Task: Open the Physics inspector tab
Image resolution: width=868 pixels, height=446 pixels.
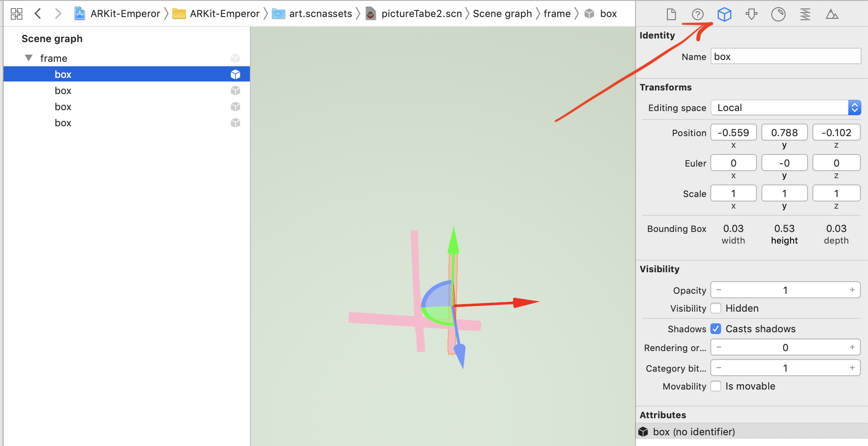Action: (x=805, y=14)
